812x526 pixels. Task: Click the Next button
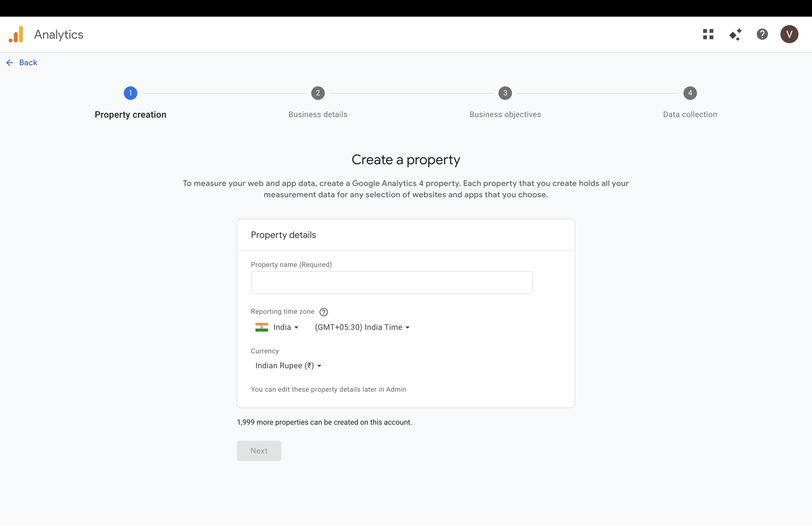(259, 451)
